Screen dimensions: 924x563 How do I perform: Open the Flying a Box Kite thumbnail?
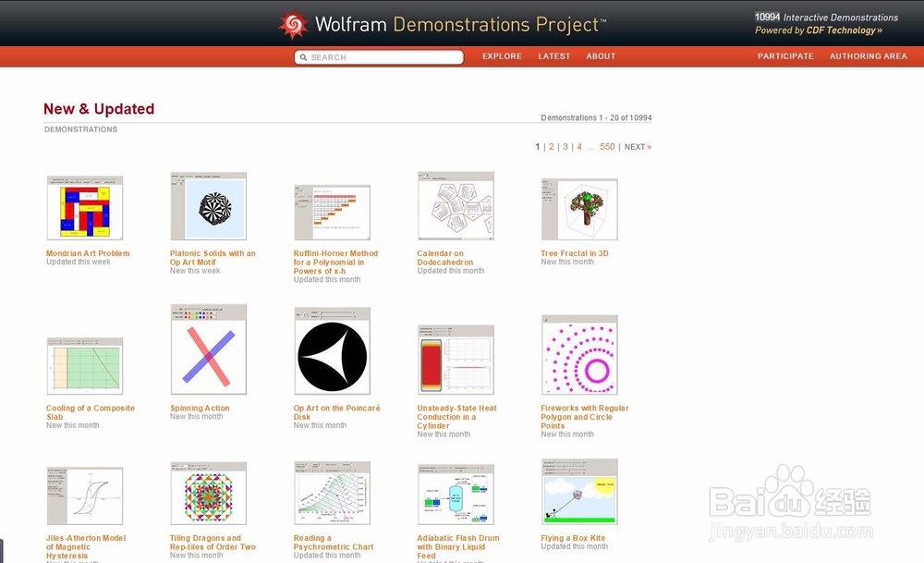tap(580, 492)
